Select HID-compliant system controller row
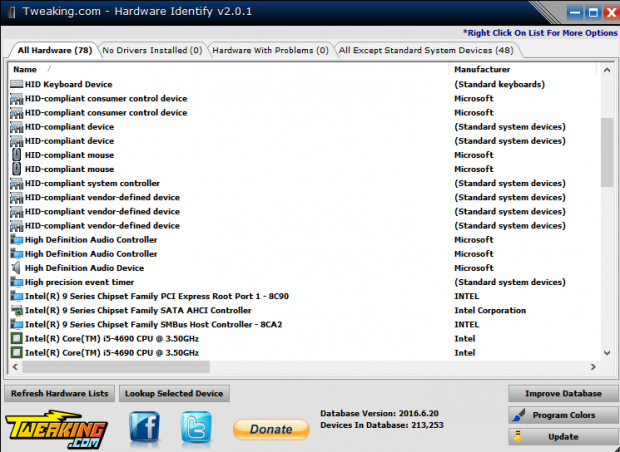Viewport: 620px width, 452px height. pyautogui.click(x=302, y=183)
